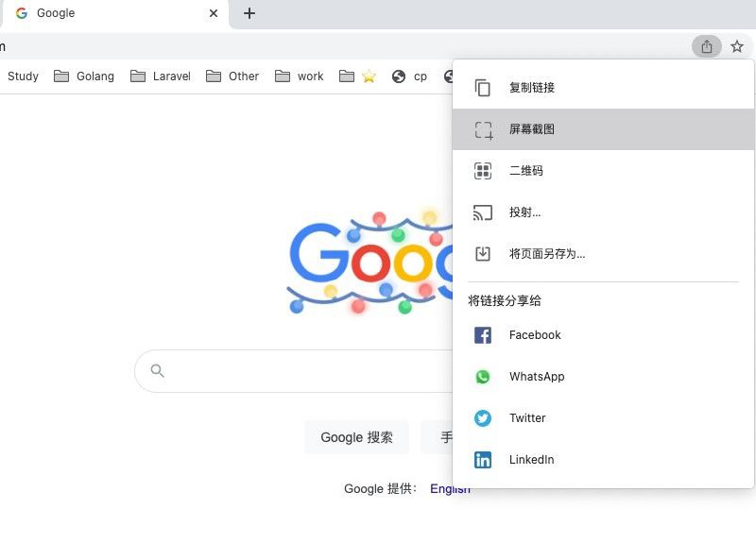
Task: Click inside the Google search input field
Action: (x=283, y=370)
